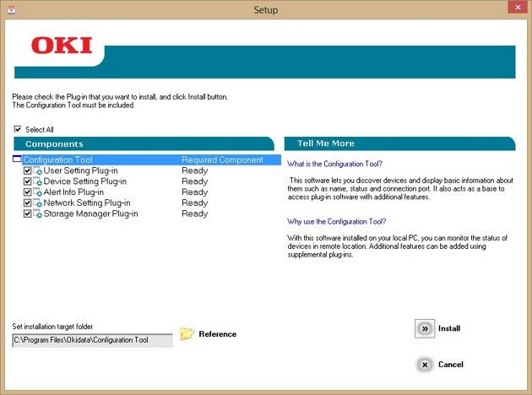532x395 pixels.
Task: Select User Setting Plug-in text
Action: coord(81,170)
